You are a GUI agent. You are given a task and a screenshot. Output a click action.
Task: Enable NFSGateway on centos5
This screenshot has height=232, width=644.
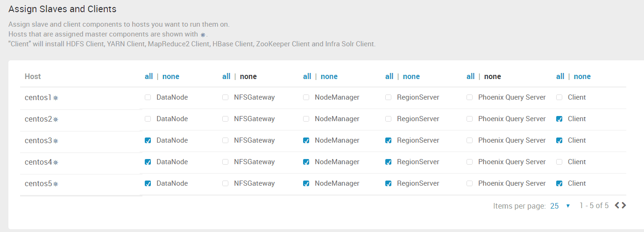click(x=226, y=183)
